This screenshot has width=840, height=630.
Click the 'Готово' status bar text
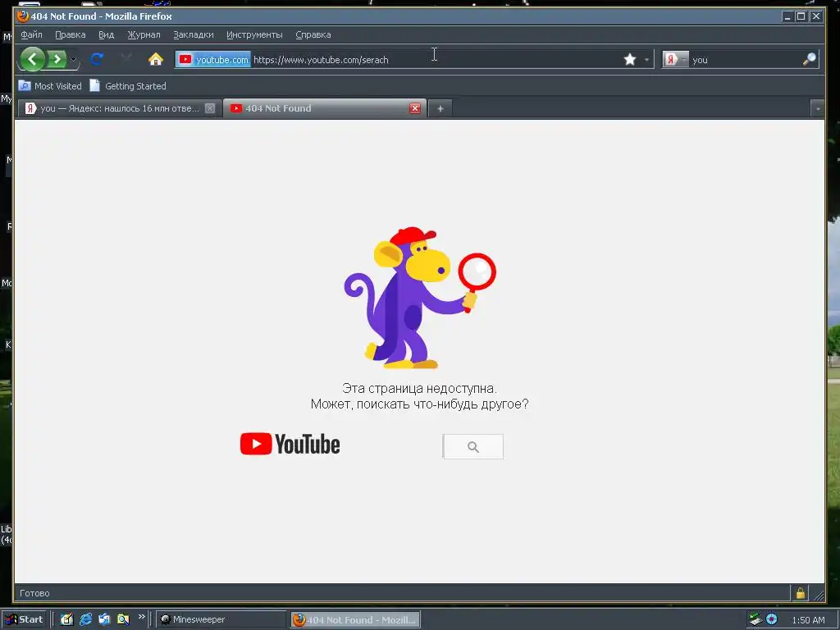[34, 593]
